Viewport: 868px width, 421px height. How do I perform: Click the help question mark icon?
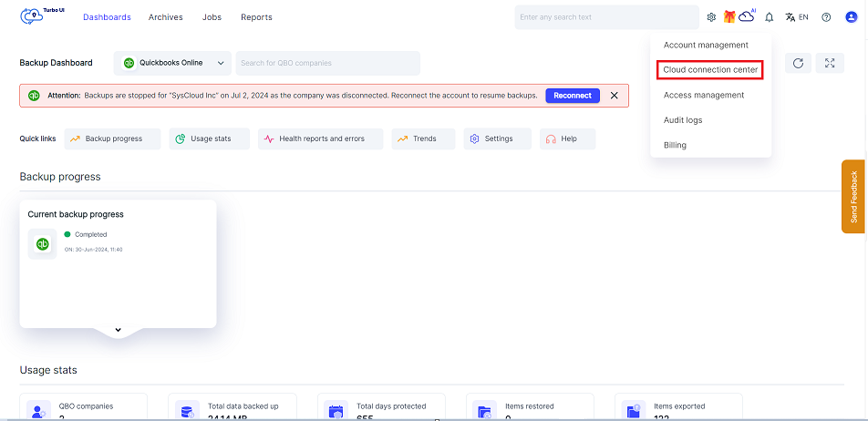pyautogui.click(x=826, y=17)
